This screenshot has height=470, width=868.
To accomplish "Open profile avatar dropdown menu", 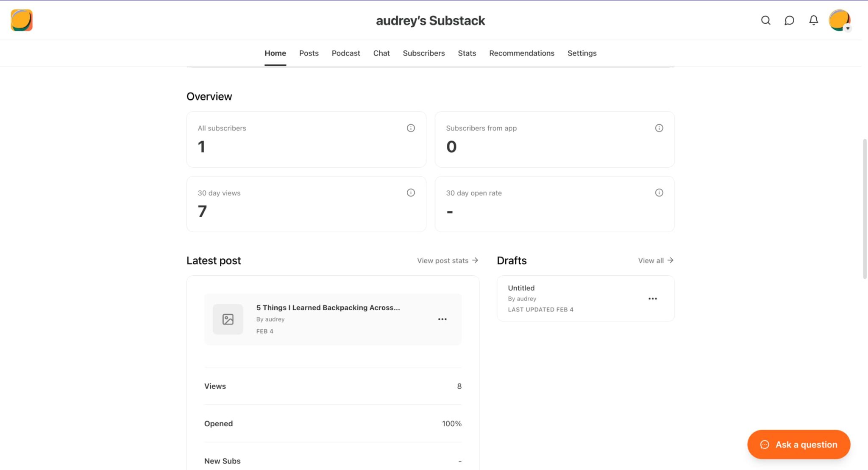I will [840, 20].
